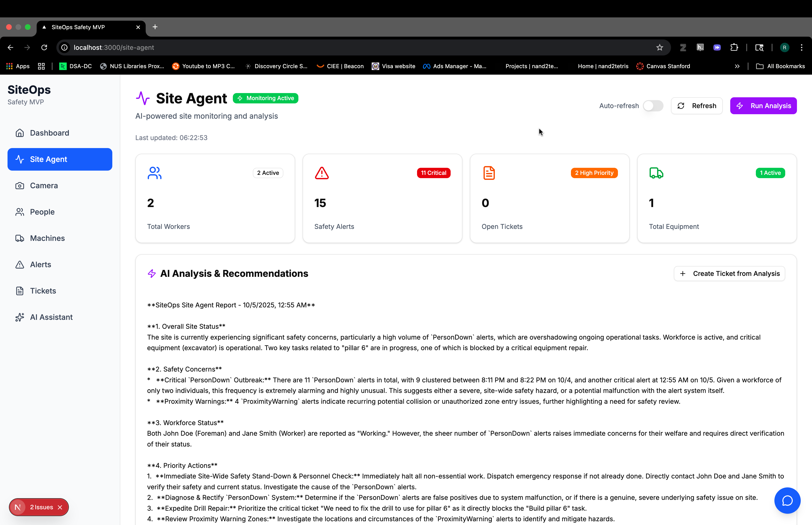Click the Safety Alerts warning triangle icon

[x=322, y=173]
